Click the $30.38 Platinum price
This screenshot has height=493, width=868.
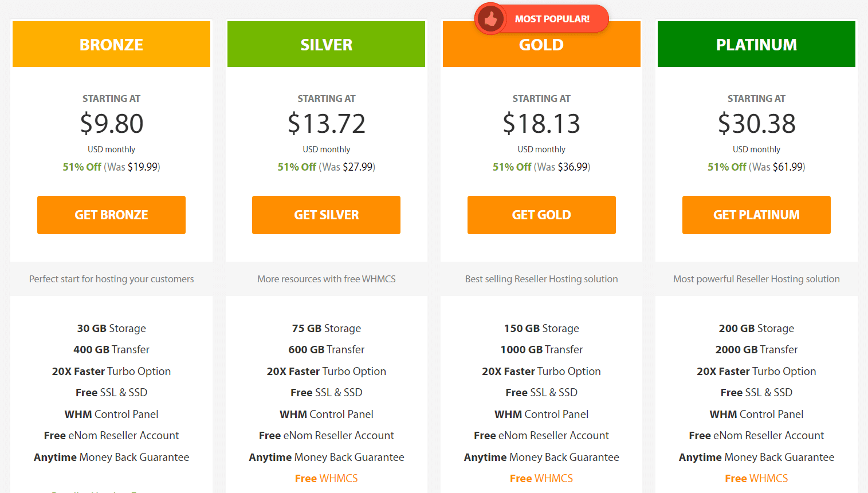756,123
